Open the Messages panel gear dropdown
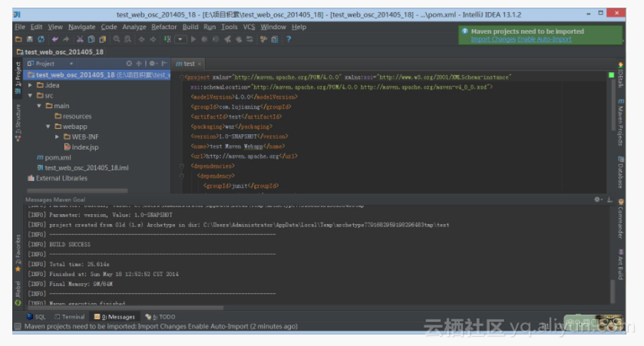 point(599,199)
